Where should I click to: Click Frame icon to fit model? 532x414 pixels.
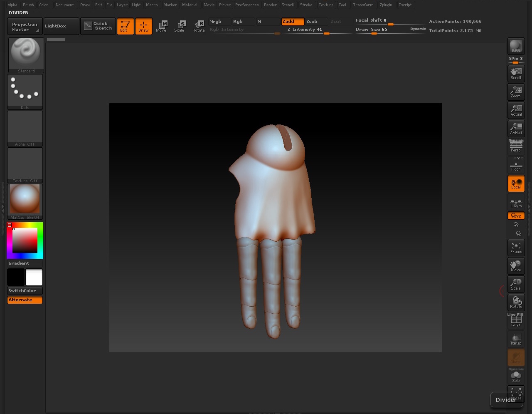[x=516, y=248]
